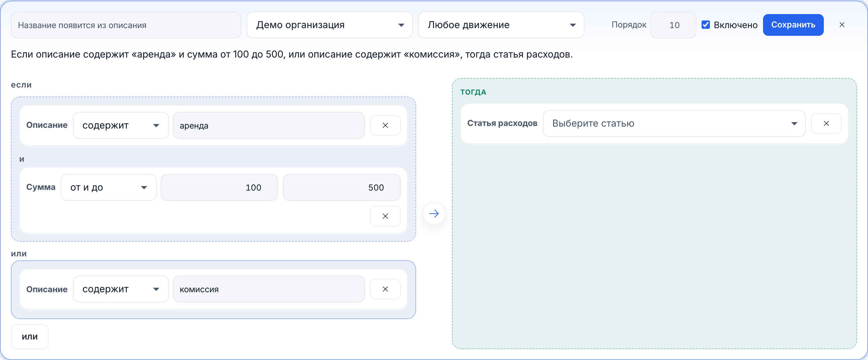
Task: Open «содержит» operator dropdown for комиссия
Action: pyautogui.click(x=121, y=289)
